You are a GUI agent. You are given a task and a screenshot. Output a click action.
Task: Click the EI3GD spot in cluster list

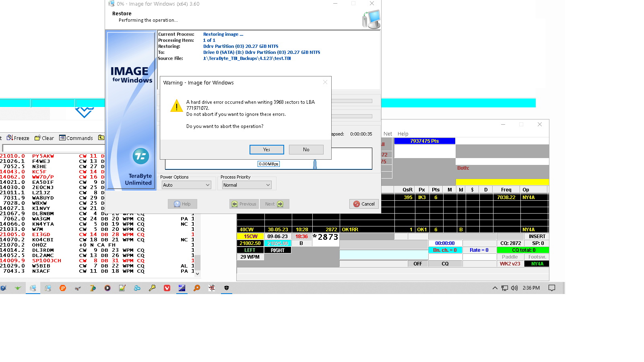coord(41,234)
